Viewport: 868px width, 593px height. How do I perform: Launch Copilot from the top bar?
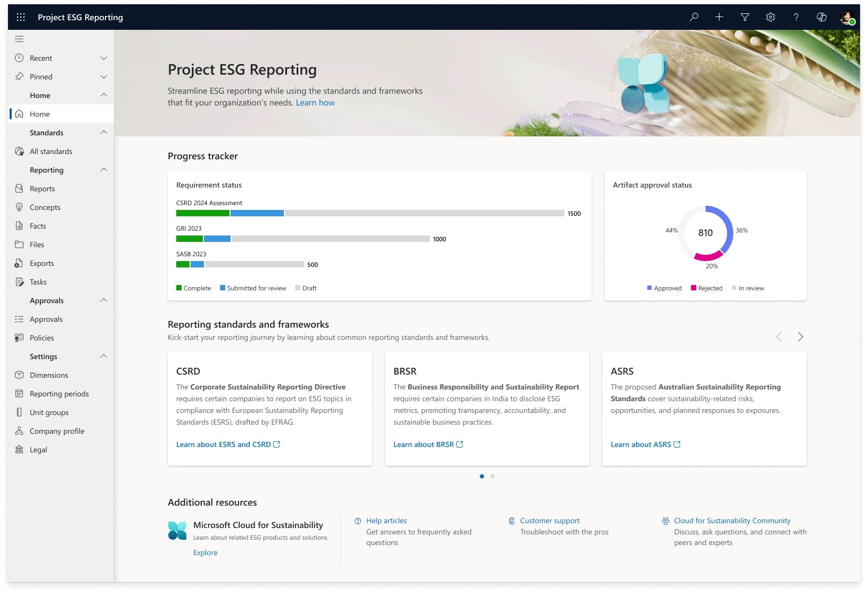822,17
